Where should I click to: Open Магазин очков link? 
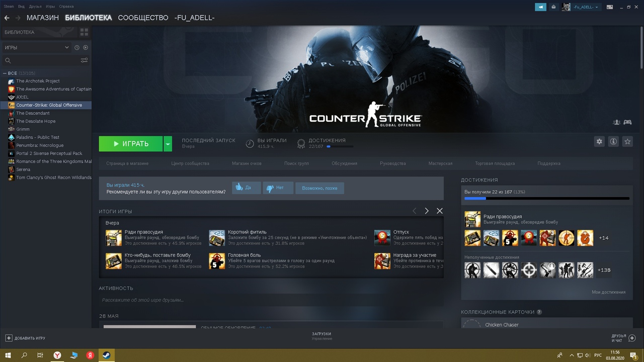pos(247,163)
